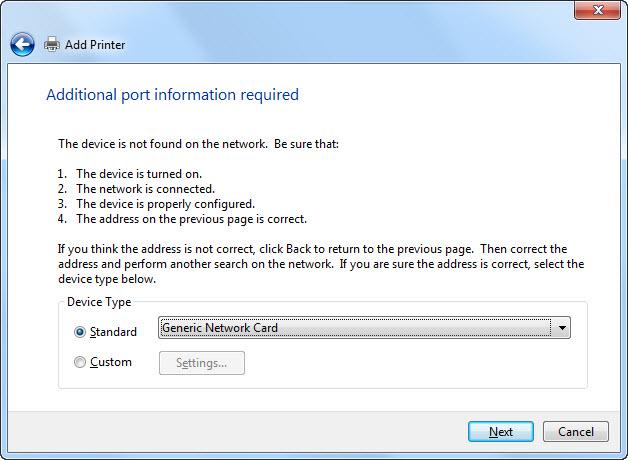The image size is (628, 460).
Task: Click the blue Back arrow button
Action: 22,44
